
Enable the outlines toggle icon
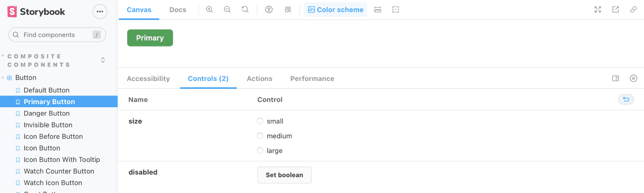[x=395, y=10]
